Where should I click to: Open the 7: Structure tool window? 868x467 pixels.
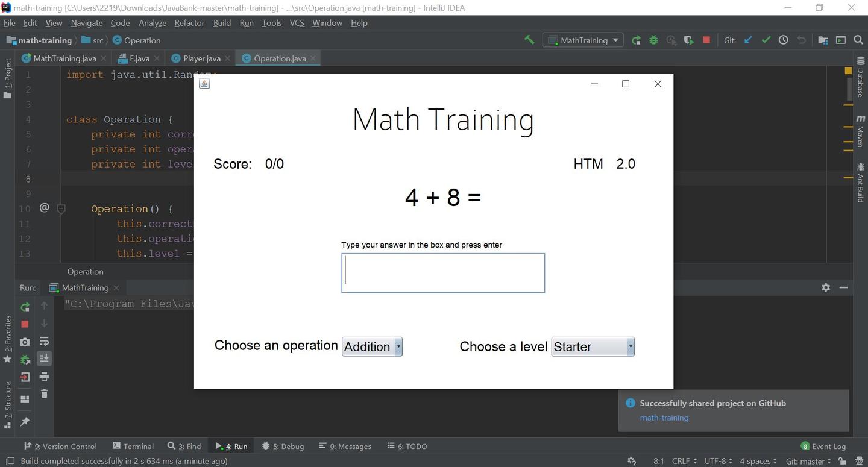(7, 405)
